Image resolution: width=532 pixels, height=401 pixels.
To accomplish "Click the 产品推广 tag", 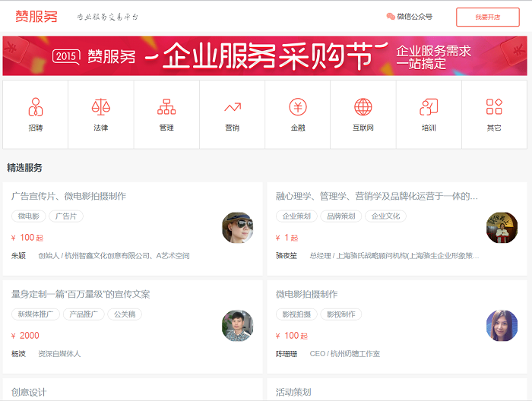I will pyautogui.click(x=84, y=314).
